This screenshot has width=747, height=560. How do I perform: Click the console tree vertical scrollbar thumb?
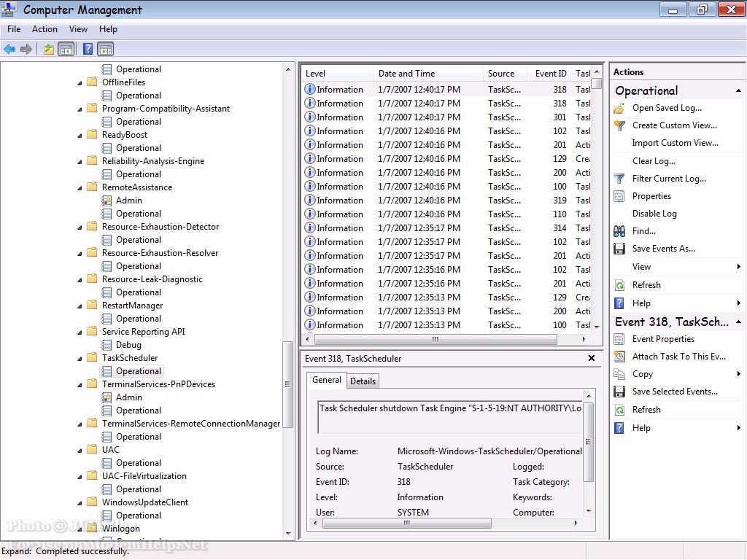tap(287, 384)
